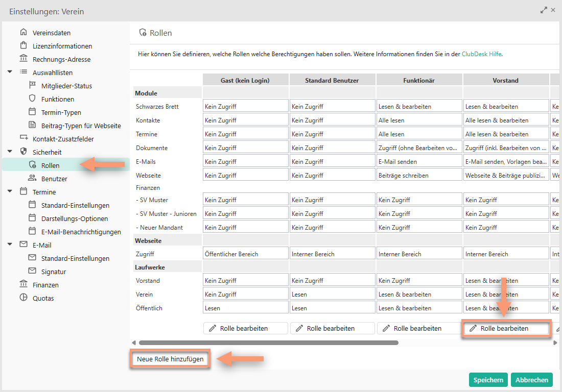Open Webseite Zugriff for Gast column
Viewport: 562px width, 392px height.
(x=246, y=254)
